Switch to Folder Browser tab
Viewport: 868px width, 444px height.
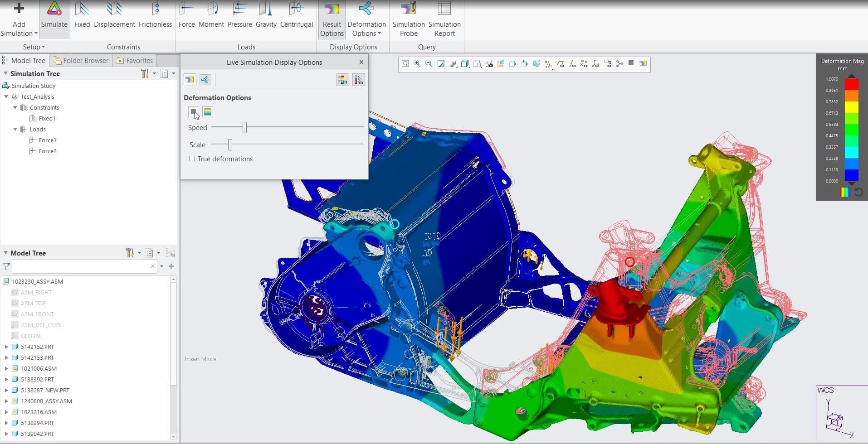(x=81, y=61)
